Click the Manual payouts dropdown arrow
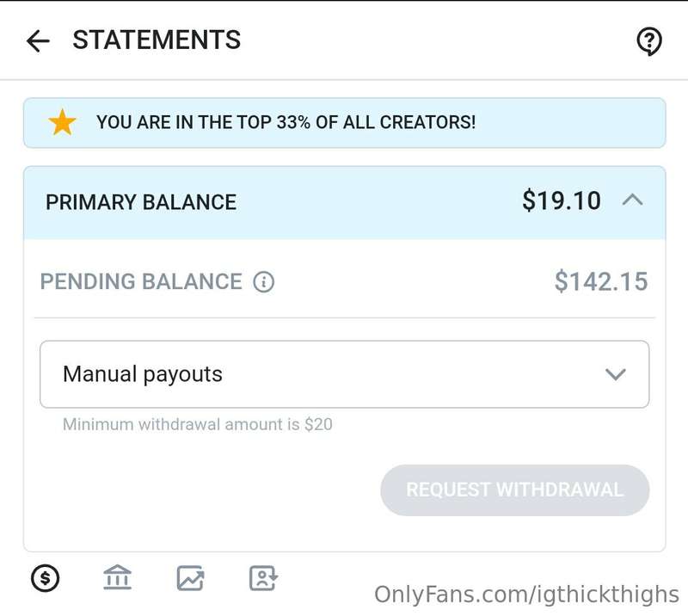 (615, 374)
